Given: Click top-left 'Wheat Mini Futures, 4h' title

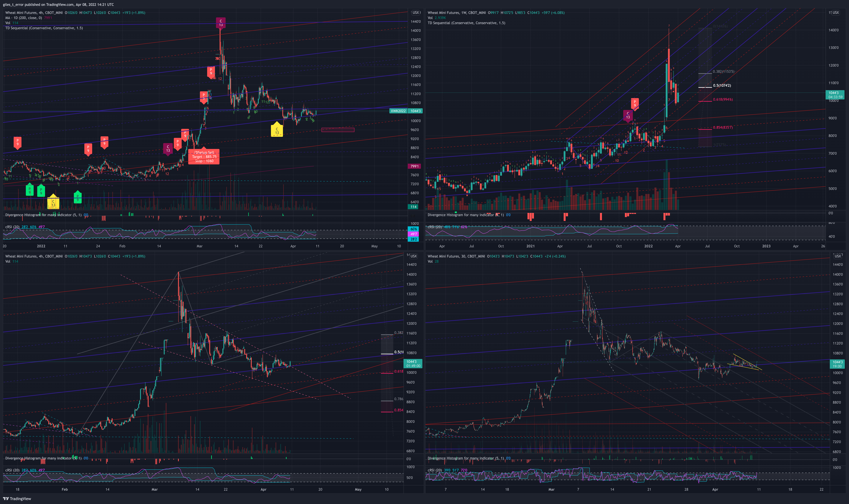Looking at the screenshot, I should [34, 13].
